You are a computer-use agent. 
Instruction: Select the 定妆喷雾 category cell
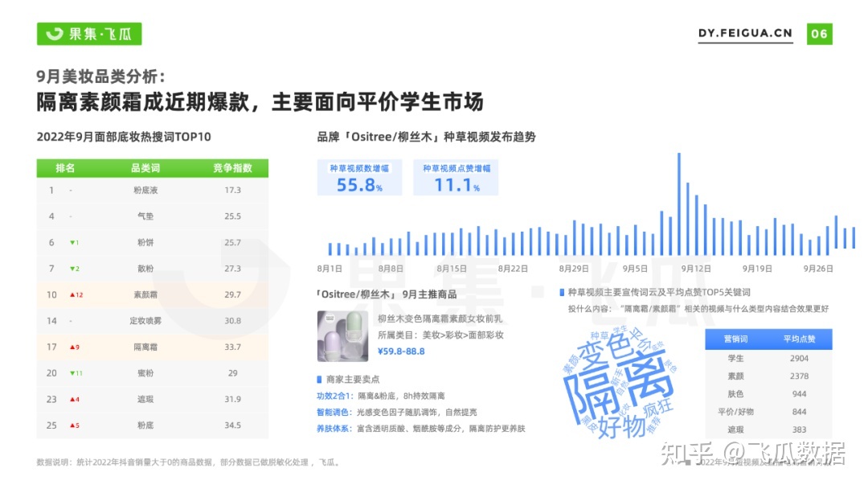click(145, 321)
